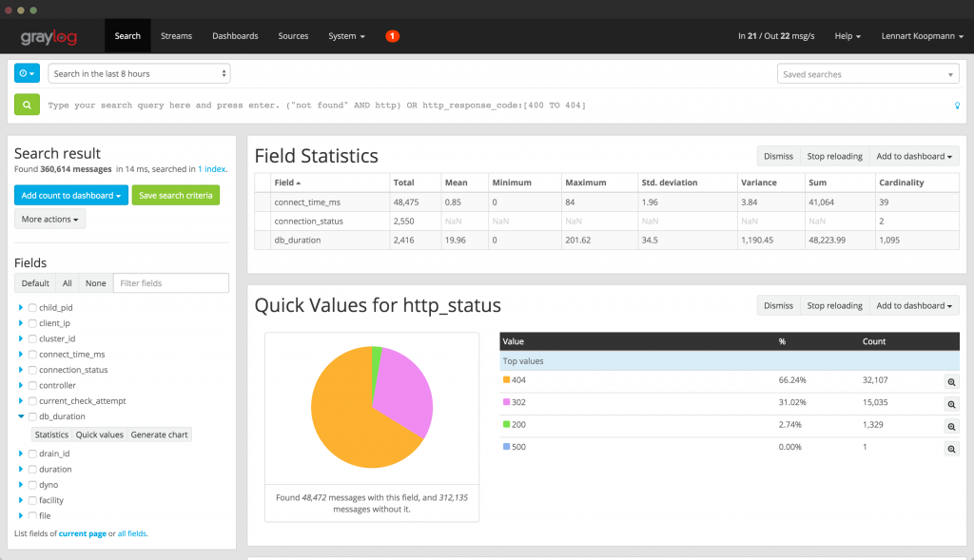Click the red notification badge
This screenshot has width=974, height=560.
(392, 36)
